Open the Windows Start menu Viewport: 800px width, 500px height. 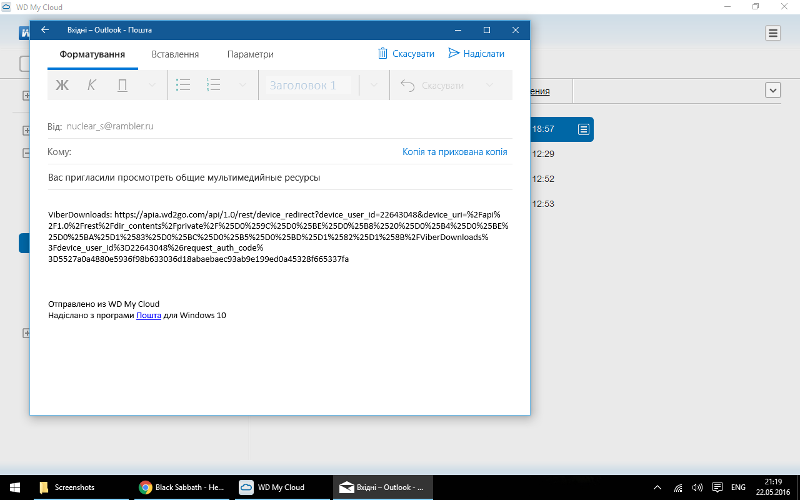pos(15,487)
